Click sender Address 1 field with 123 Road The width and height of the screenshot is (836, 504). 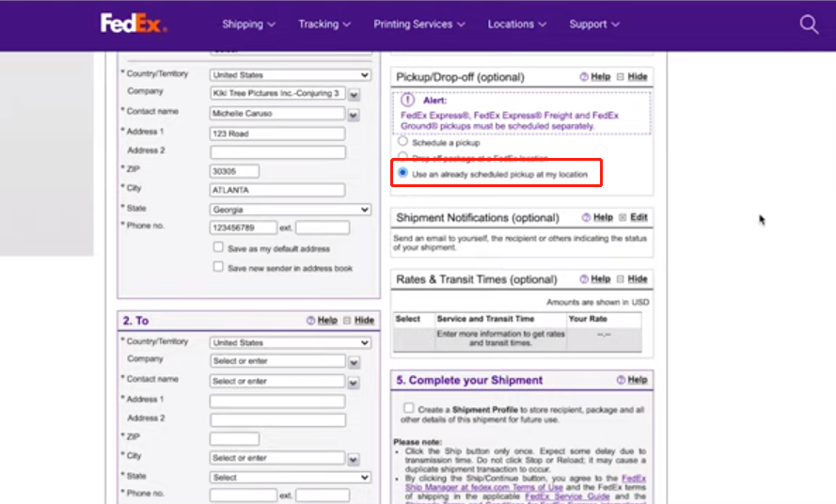[x=277, y=134]
